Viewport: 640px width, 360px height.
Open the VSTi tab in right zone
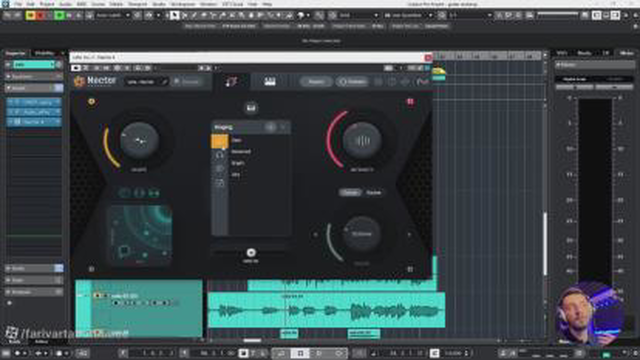pyautogui.click(x=562, y=53)
